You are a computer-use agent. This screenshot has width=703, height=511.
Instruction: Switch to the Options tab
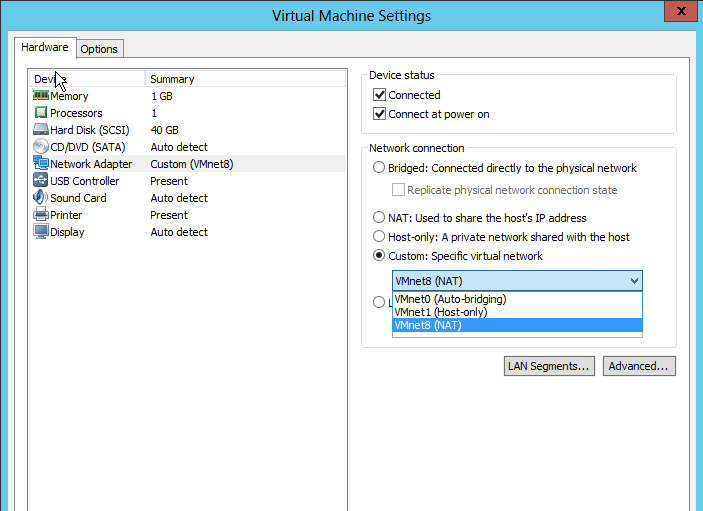[x=99, y=49]
